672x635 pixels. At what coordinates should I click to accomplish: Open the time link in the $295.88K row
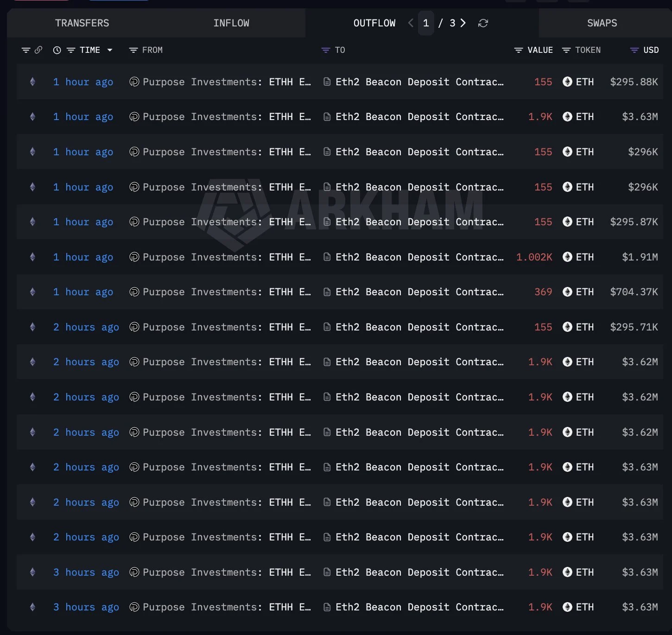tap(83, 82)
